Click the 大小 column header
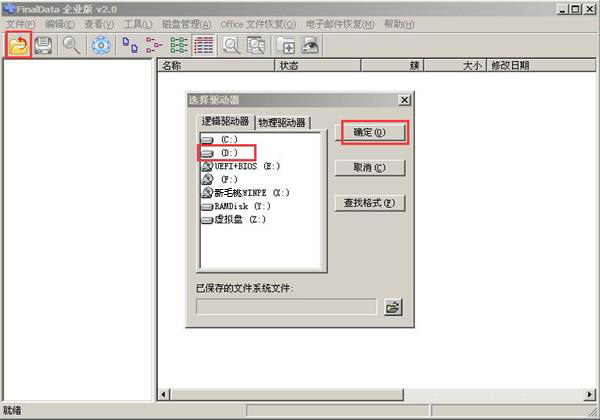600x420 pixels. [x=455, y=65]
